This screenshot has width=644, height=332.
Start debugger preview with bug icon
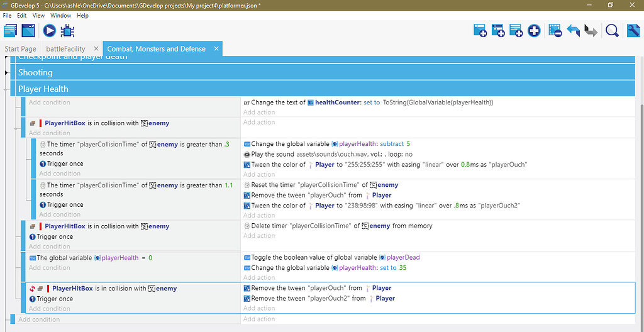click(x=67, y=31)
